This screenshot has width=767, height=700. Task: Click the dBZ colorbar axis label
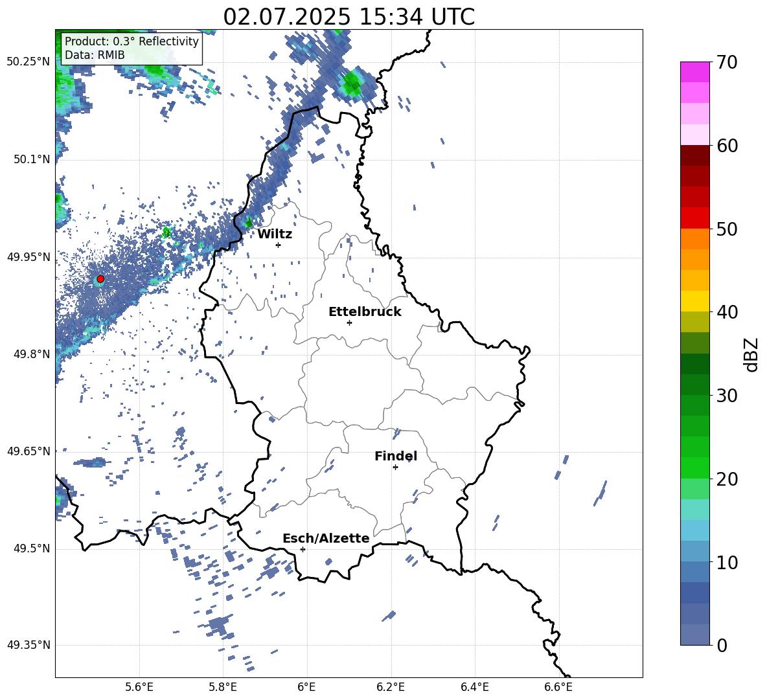click(x=751, y=354)
